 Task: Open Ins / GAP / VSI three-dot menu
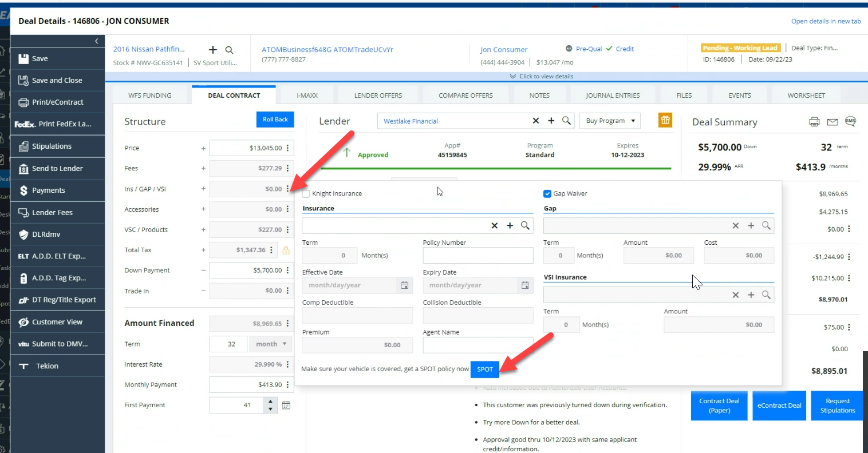[287, 189]
